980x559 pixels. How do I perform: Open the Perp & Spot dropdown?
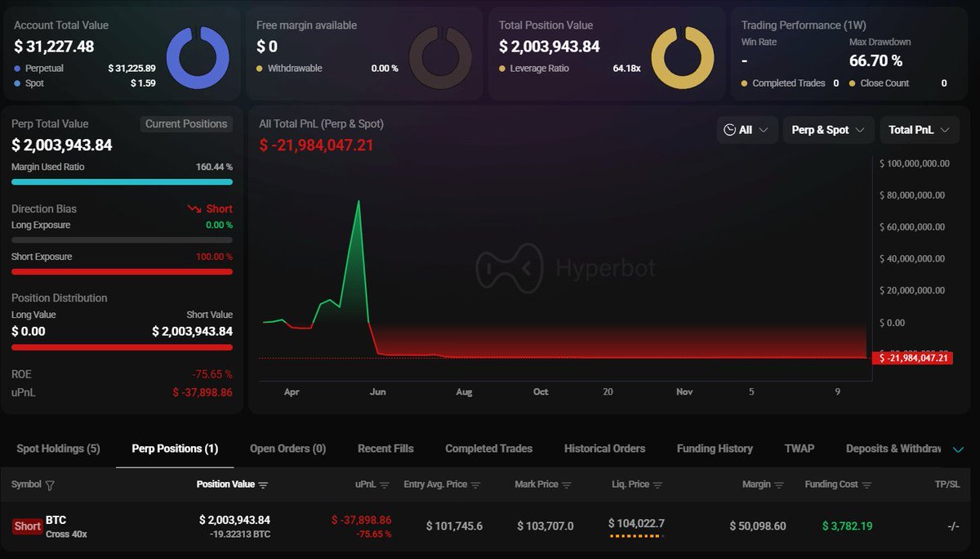[x=828, y=129]
